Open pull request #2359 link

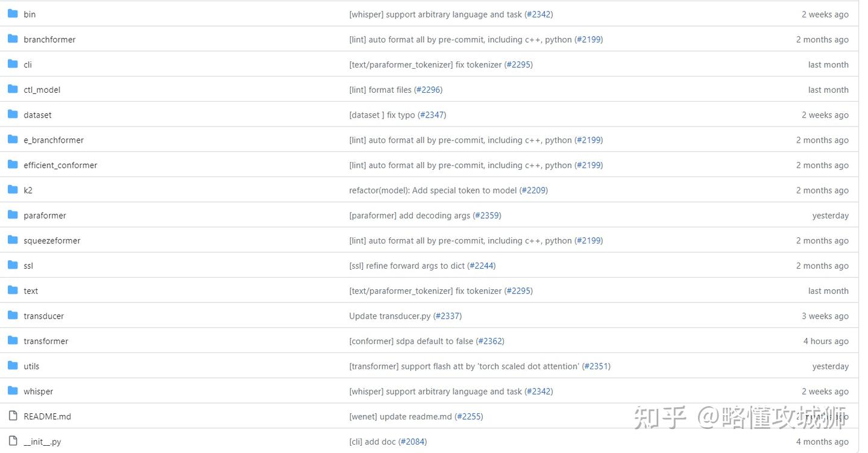pyautogui.click(x=487, y=216)
